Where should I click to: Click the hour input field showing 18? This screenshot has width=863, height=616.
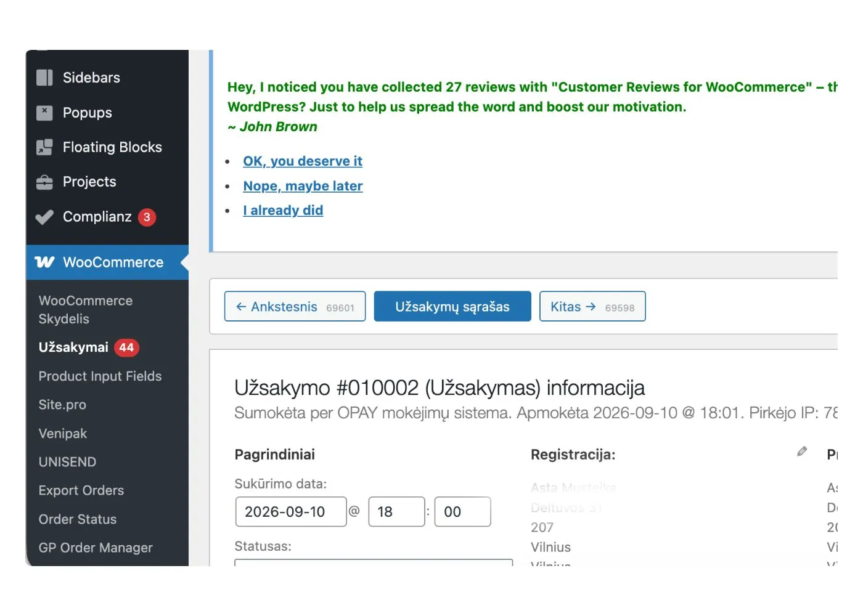point(396,512)
